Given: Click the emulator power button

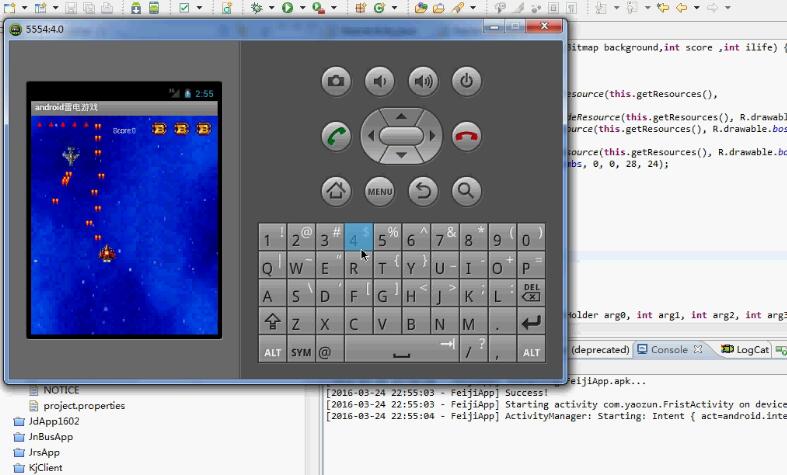Looking at the screenshot, I should click(x=466, y=81).
